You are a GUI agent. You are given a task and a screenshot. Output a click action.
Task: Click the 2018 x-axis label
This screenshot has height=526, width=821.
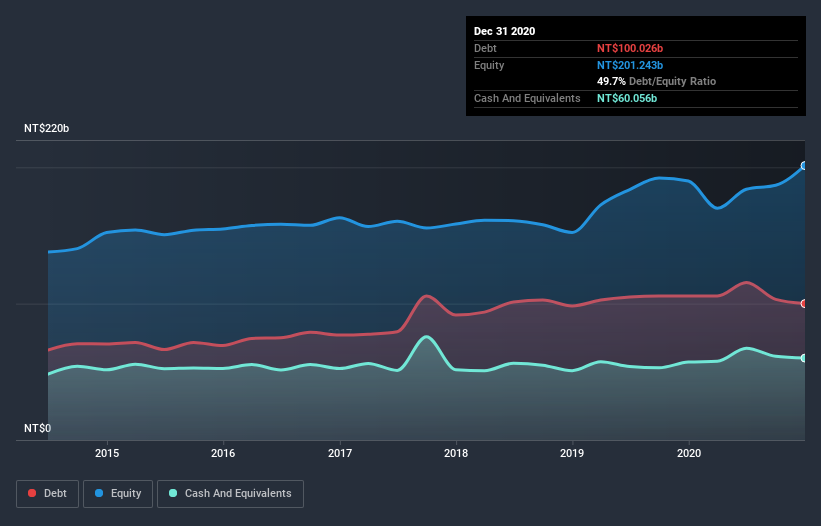click(456, 453)
